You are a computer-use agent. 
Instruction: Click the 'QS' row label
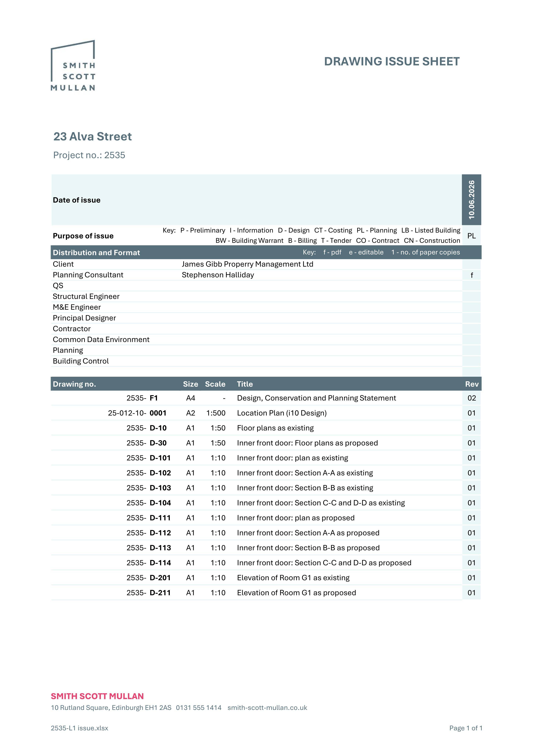[x=58, y=286]
